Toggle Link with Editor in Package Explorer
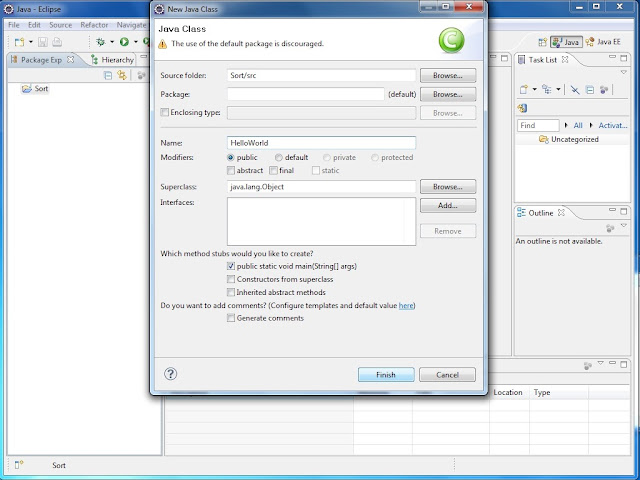Viewport: 640px width, 480px height. [122, 75]
